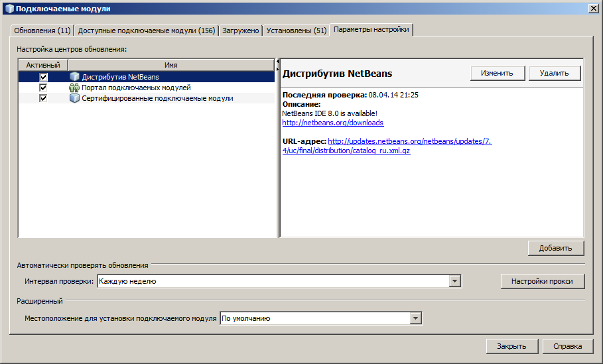
Task: Select the Параметры настройки tab
Action: click(x=371, y=29)
